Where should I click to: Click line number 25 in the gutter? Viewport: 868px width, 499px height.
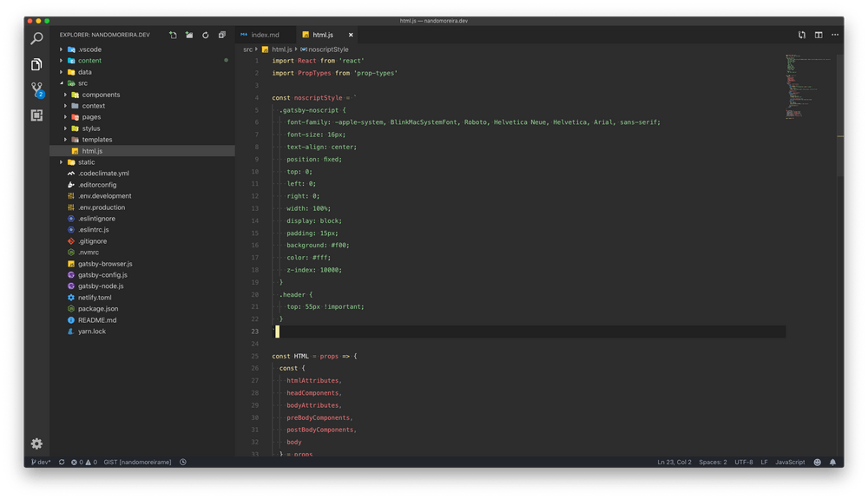pos(254,356)
